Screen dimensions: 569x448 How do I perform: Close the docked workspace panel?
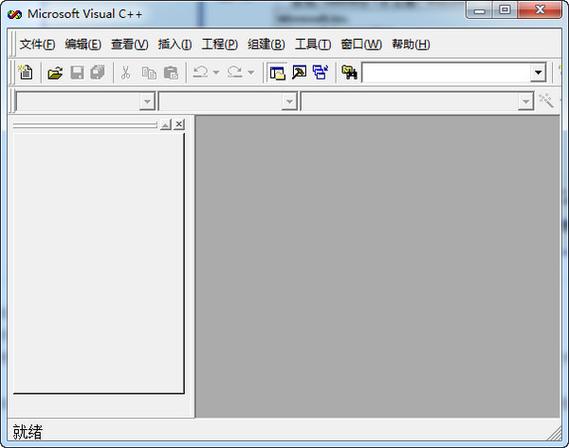click(179, 124)
